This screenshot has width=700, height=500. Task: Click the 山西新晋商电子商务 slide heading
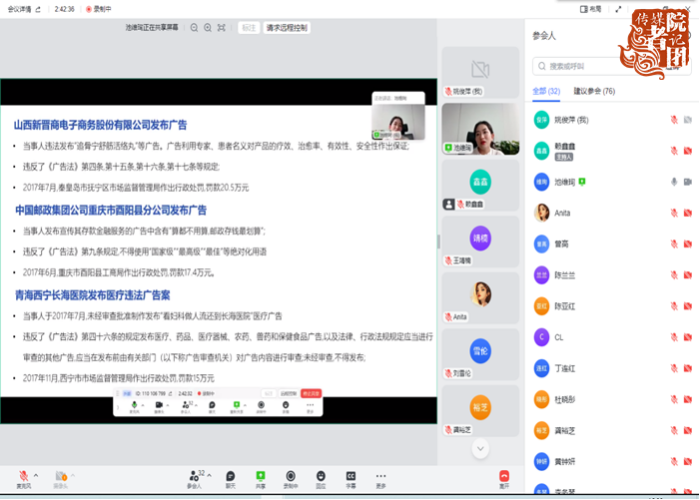click(x=100, y=125)
